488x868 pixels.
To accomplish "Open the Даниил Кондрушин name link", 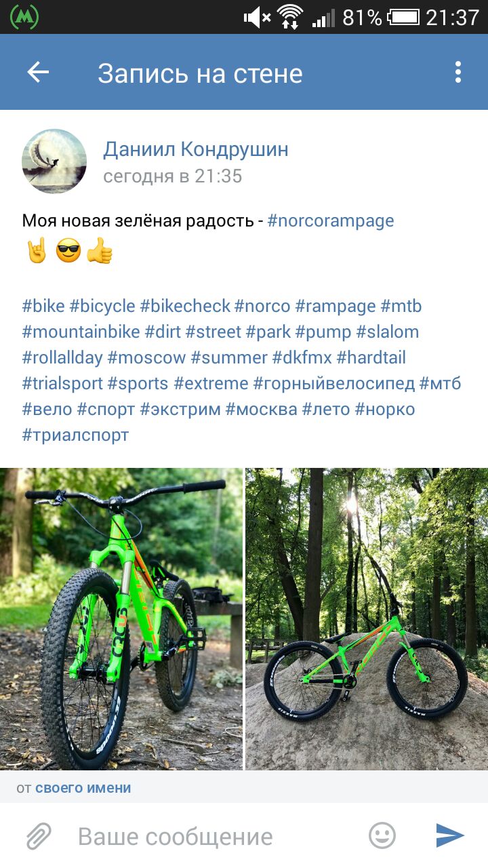I will point(196,149).
